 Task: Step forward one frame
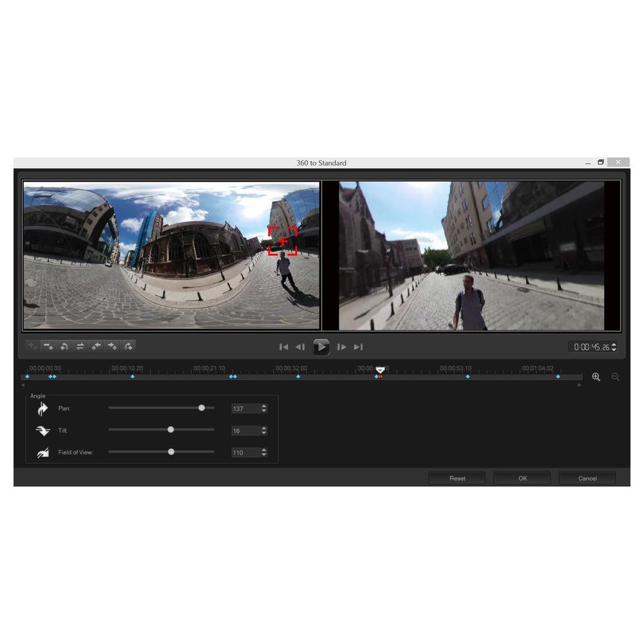coord(342,347)
